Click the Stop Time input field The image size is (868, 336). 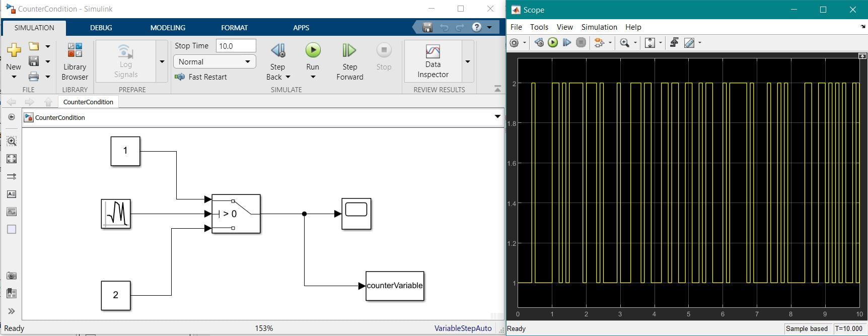236,46
